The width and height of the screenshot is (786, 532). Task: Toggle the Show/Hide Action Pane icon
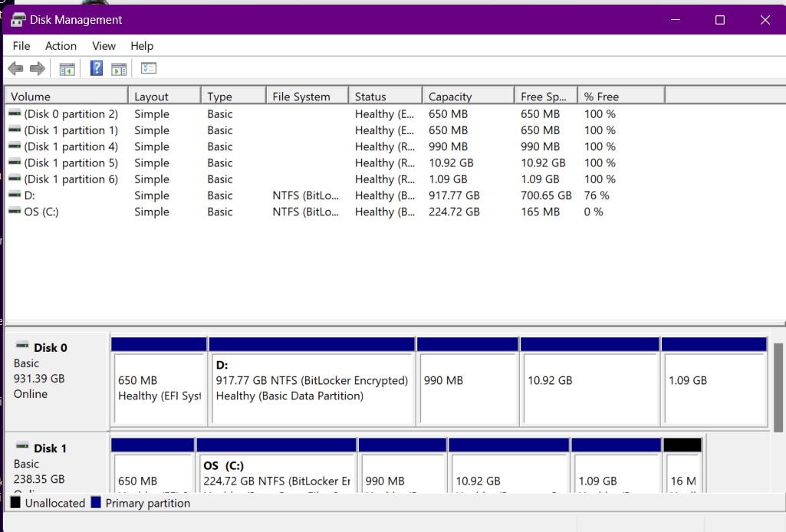pos(119,69)
